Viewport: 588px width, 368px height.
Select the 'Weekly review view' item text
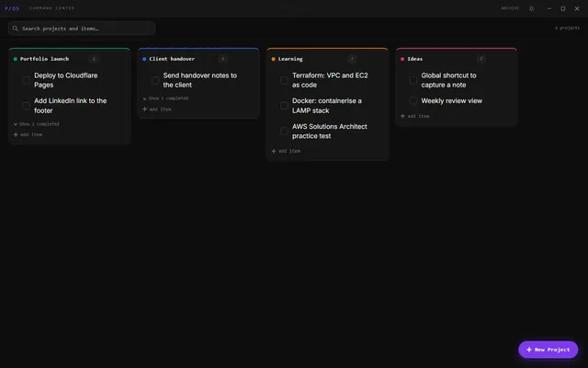pyautogui.click(x=451, y=100)
